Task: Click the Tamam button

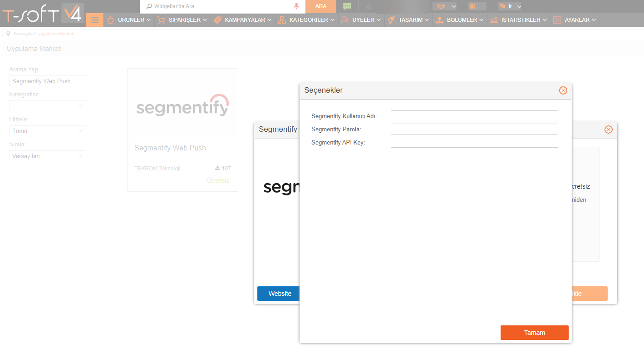Action: tap(535, 333)
